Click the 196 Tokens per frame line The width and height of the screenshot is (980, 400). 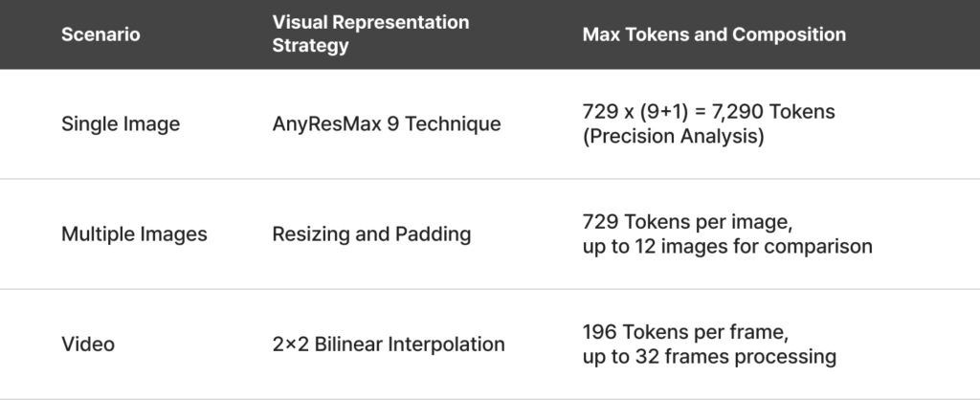(685, 332)
